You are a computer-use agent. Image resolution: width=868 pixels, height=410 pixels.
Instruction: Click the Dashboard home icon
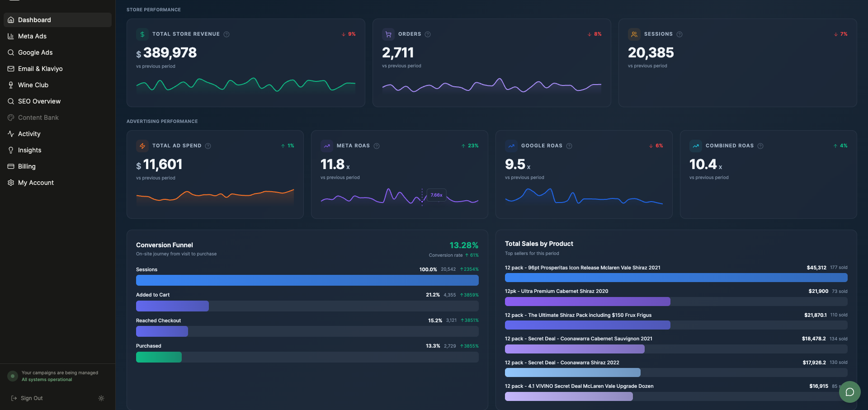(x=11, y=20)
